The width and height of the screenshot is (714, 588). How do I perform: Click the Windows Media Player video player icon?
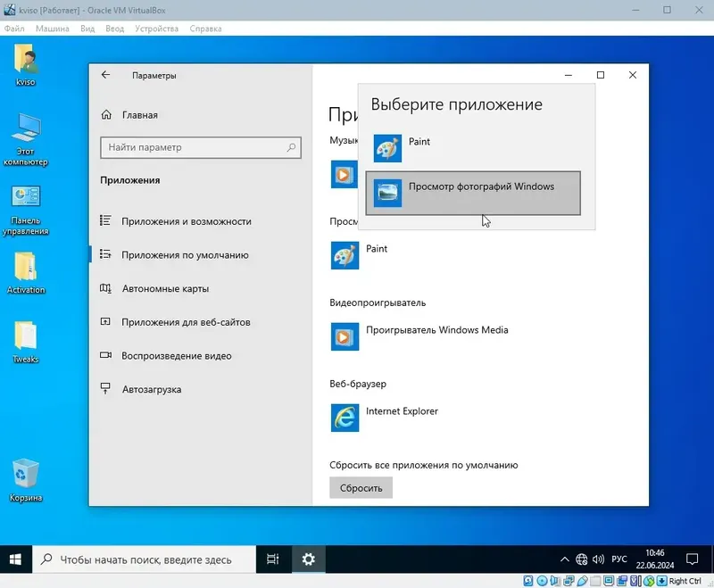345,337
